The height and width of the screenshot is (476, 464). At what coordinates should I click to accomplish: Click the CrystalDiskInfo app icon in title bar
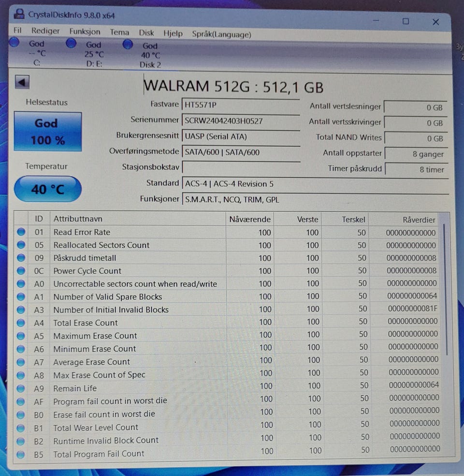pyautogui.click(x=19, y=14)
